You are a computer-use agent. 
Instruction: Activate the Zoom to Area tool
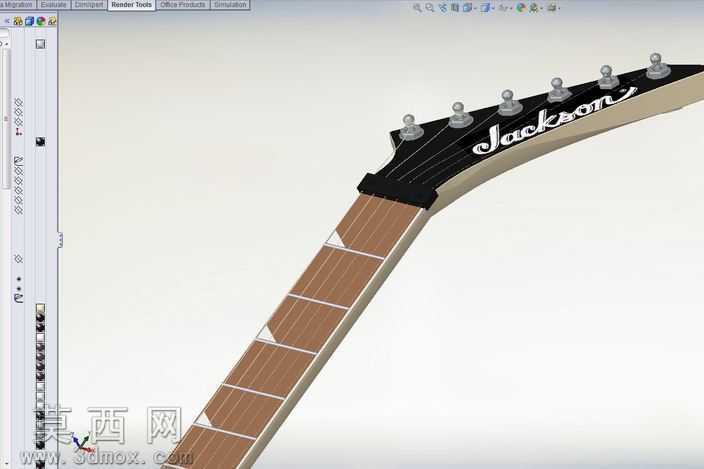[430, 8]
